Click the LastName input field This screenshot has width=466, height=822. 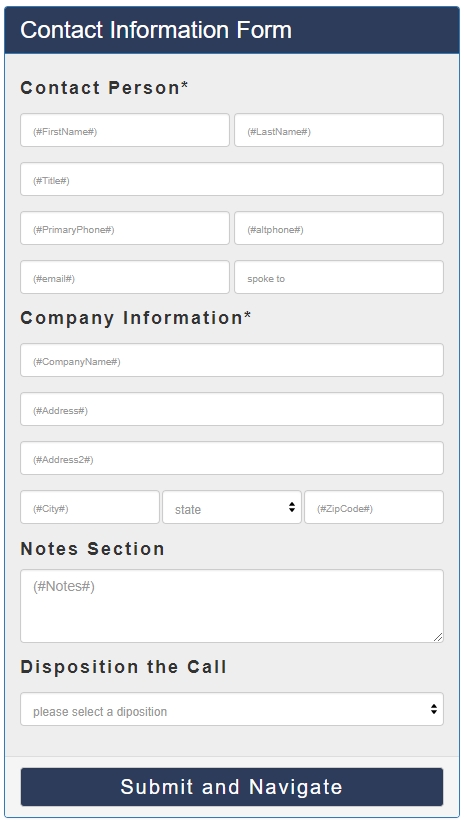(x=339, y=130)
